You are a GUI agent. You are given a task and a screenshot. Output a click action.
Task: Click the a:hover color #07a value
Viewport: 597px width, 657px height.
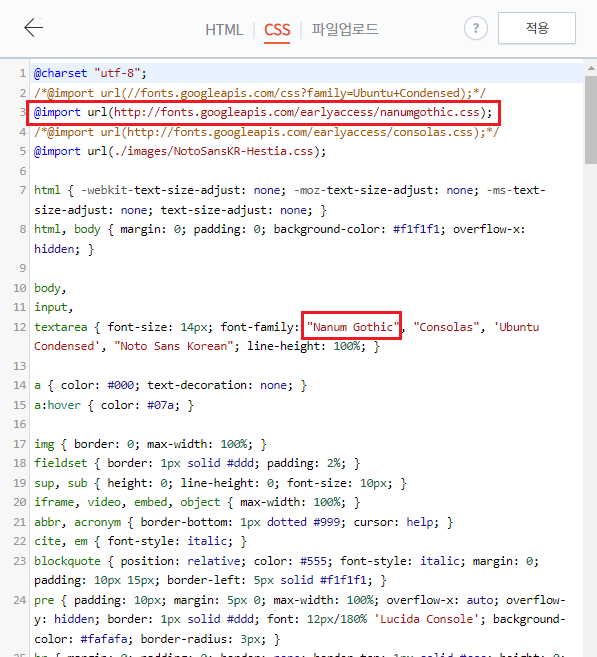click(160, 405)
